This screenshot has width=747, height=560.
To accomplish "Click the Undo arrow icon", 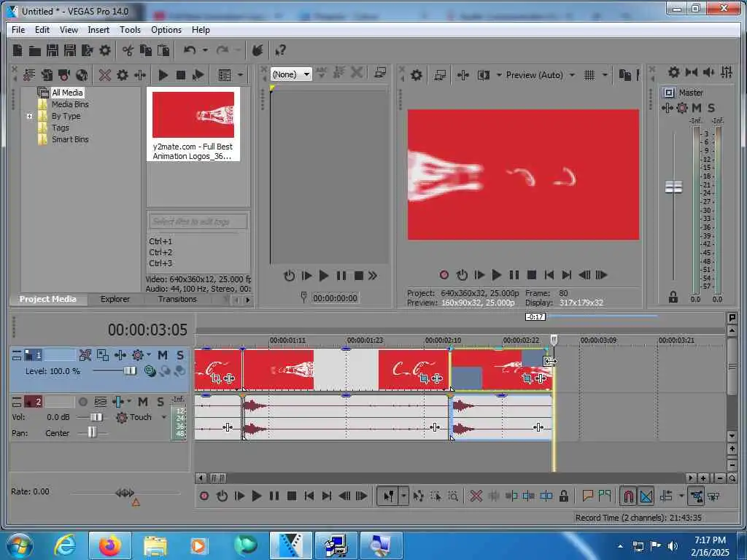I will 190,50.
